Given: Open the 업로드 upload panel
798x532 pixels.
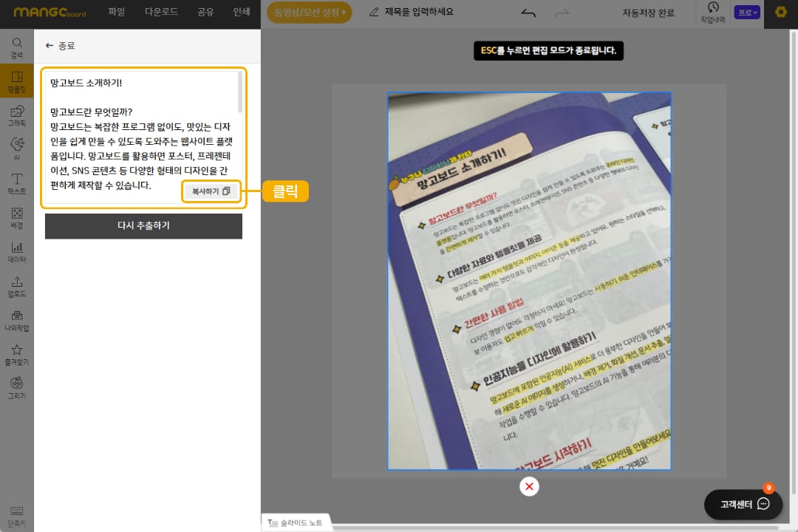Looking at the screenshot, I should coord(17,286).
